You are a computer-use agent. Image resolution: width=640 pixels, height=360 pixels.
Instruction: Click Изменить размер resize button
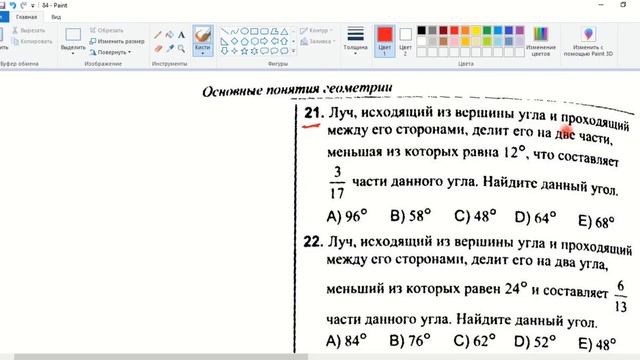(117, 41)
